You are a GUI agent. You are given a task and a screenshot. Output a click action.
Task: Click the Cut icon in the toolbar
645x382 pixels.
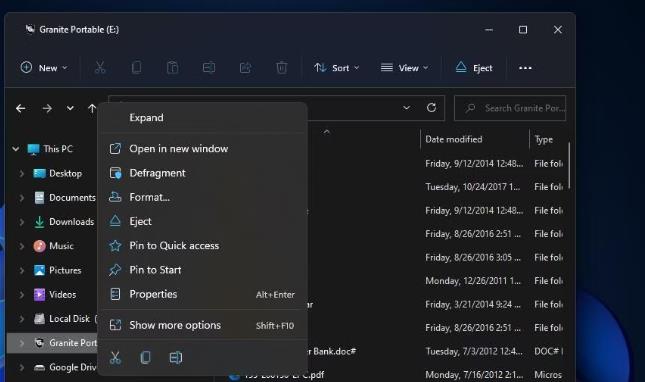[100, 67]
